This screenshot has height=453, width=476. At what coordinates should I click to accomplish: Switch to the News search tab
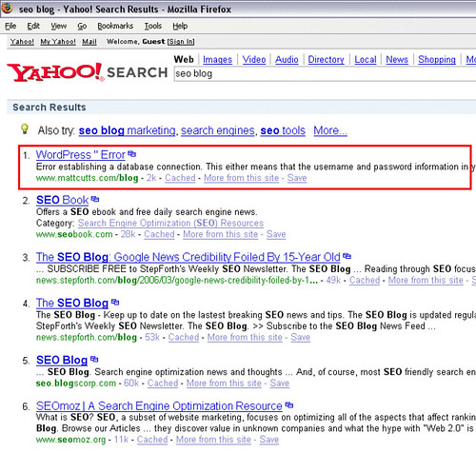tap(397, 59)
